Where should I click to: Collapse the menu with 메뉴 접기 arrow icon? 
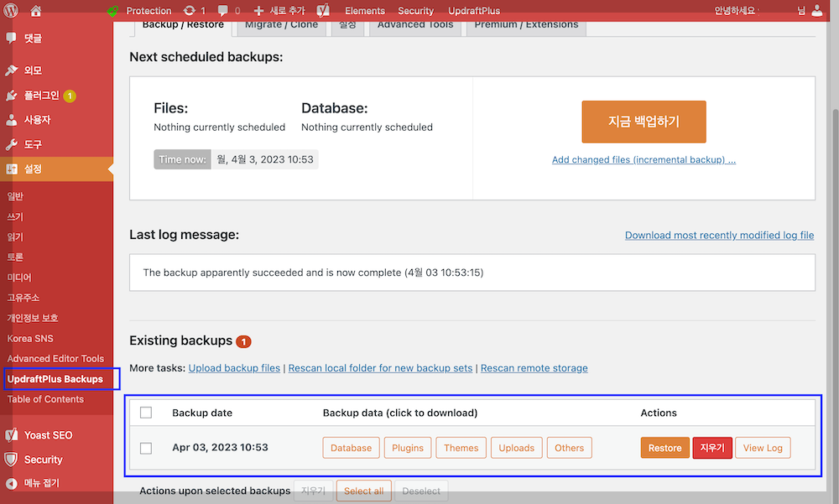pyautogui.click(x=11, y=483)
